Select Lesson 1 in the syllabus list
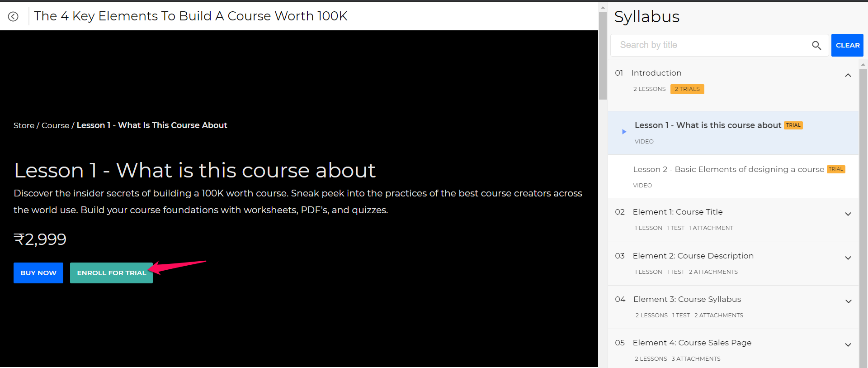This screenshot has width=868, height=368. point(708,125)
